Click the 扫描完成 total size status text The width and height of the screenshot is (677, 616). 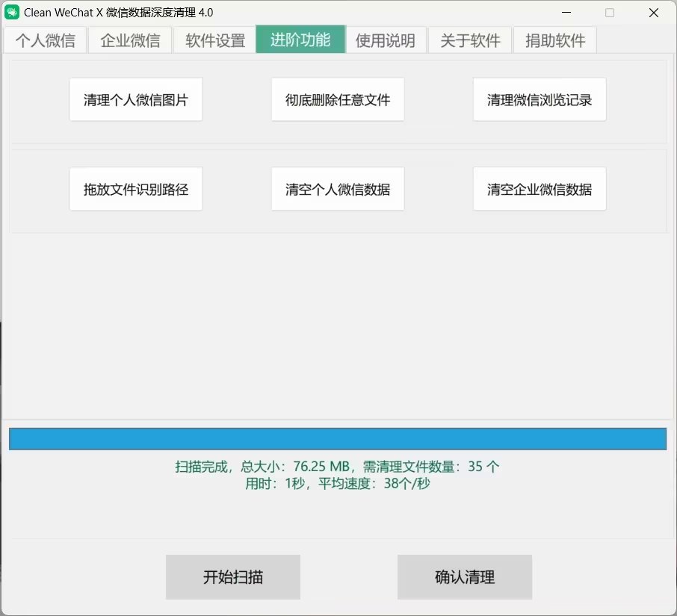coord(337,467)
